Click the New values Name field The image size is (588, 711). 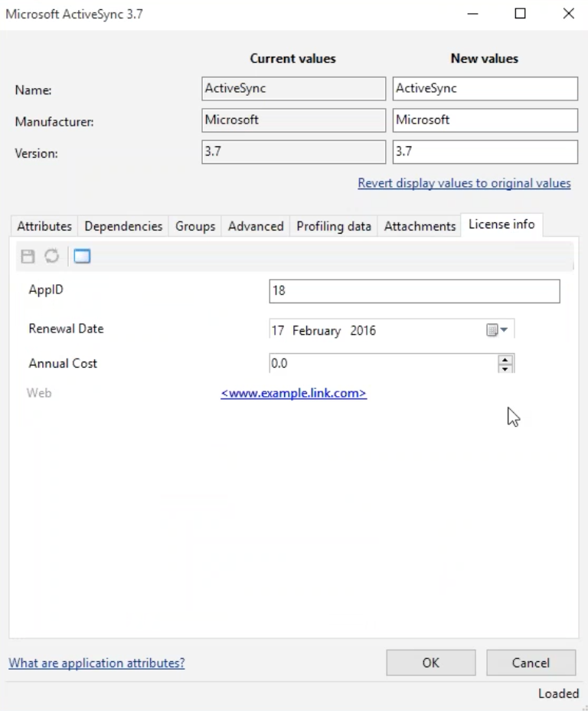[x=485, y=88]
